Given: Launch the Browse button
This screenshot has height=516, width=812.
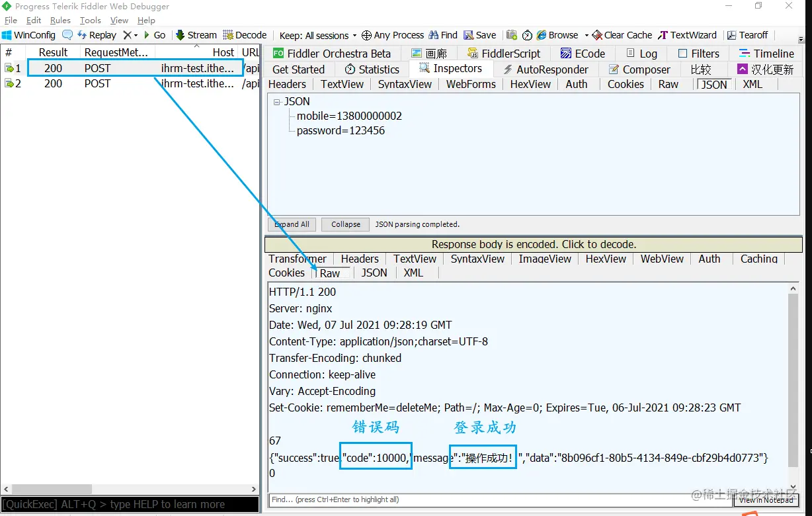Looking at the screenshot, I should pos(557,35).
